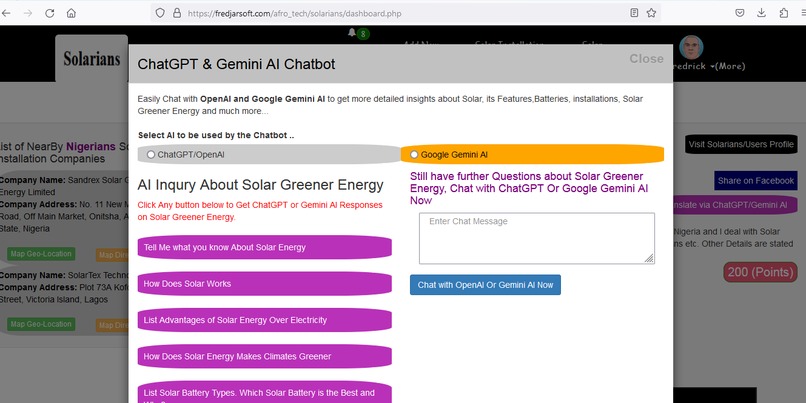Reload the page with the refresh icon
The image size is (806, 403).
pos(49,13)
